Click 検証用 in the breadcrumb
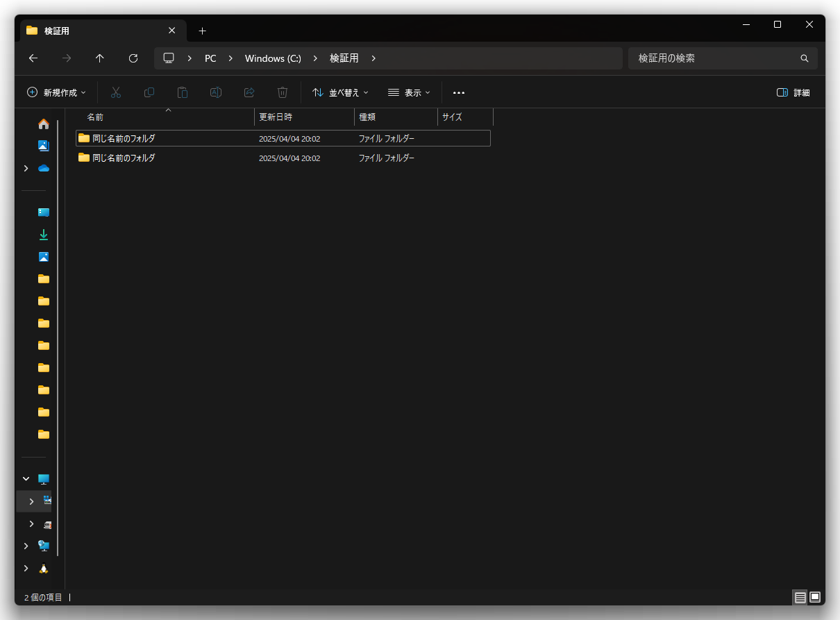This screenshot has width=840, height=620. [344, 58]
